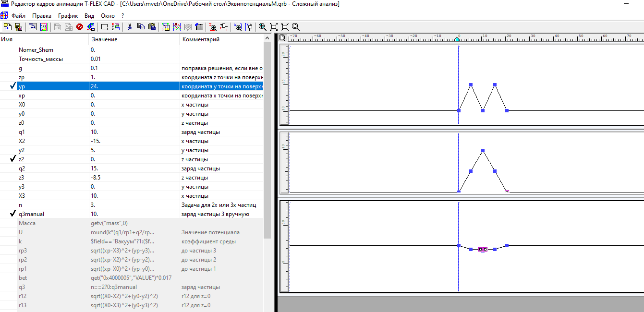This screenshot has height=312, width=644.
Task: Uncheck the checkmark beside z2
Action: pyautogui.click(x=12, y=159)
